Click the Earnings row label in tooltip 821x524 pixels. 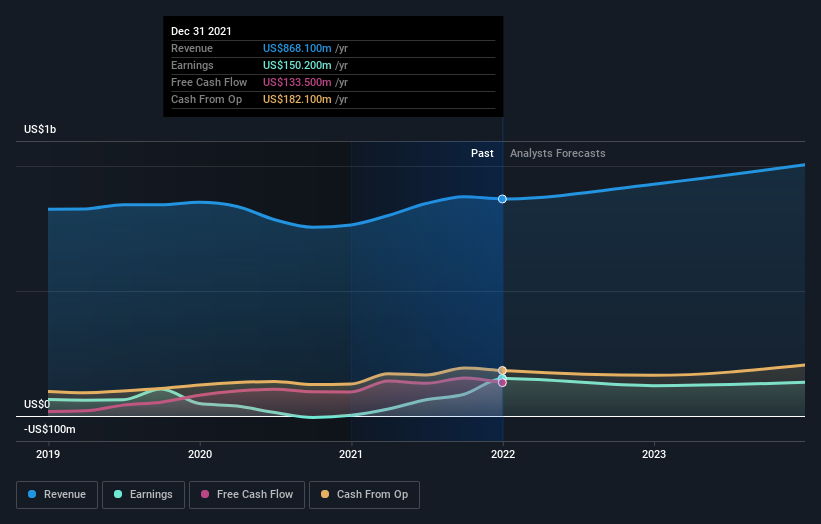coord(192,65)
